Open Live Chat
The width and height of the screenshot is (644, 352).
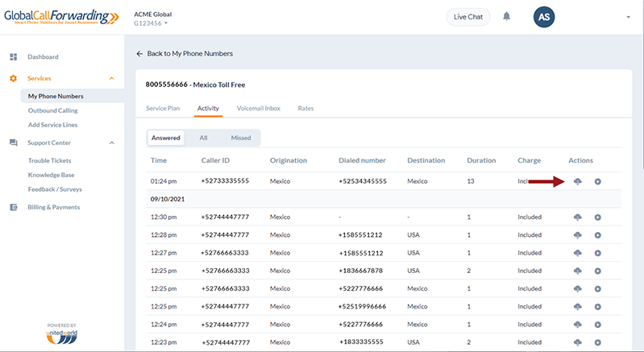[468, 17]
